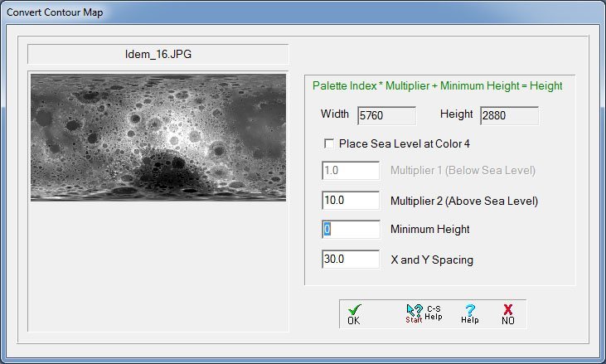The width and height of the screenshot is (606, 364).
Task: Click the Multiplier 2 field showing 10.0
Action: coord(351,200)
